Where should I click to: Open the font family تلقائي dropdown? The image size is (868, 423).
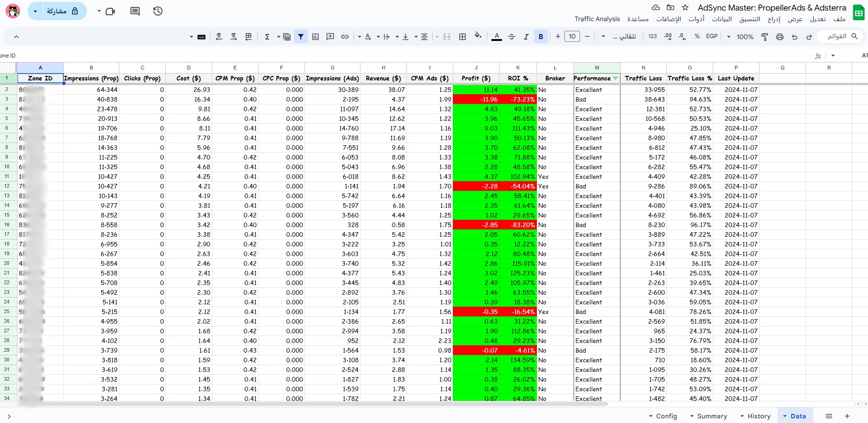pyautogui.click(x=619, y=37)
